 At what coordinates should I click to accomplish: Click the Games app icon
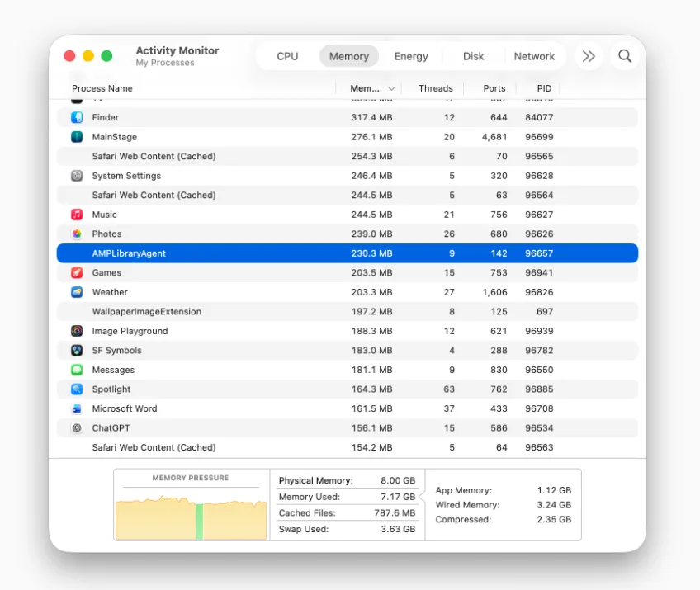click(x=77, y=272)
